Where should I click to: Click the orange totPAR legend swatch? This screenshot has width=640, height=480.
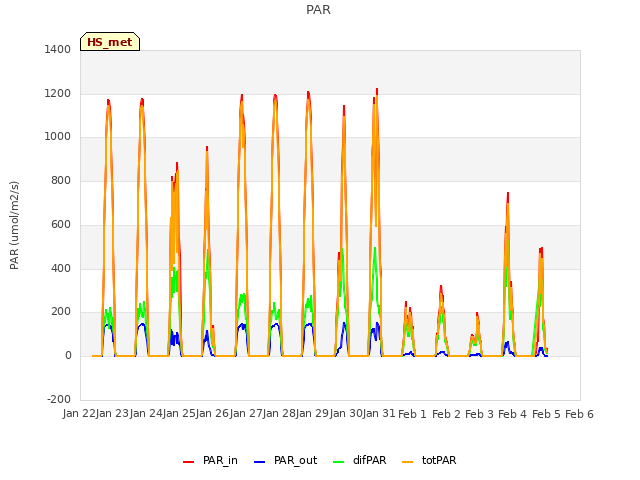click(408, 462)
